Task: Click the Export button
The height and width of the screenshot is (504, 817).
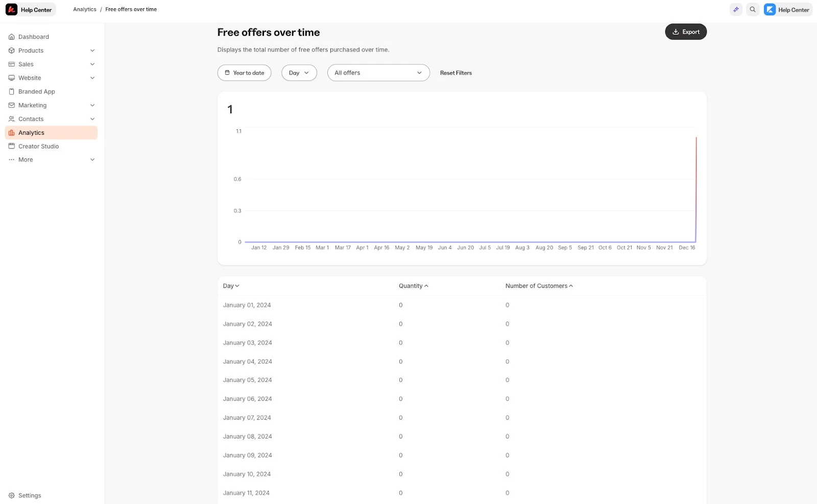Action: pyautogui.click(x=686, y=32)
